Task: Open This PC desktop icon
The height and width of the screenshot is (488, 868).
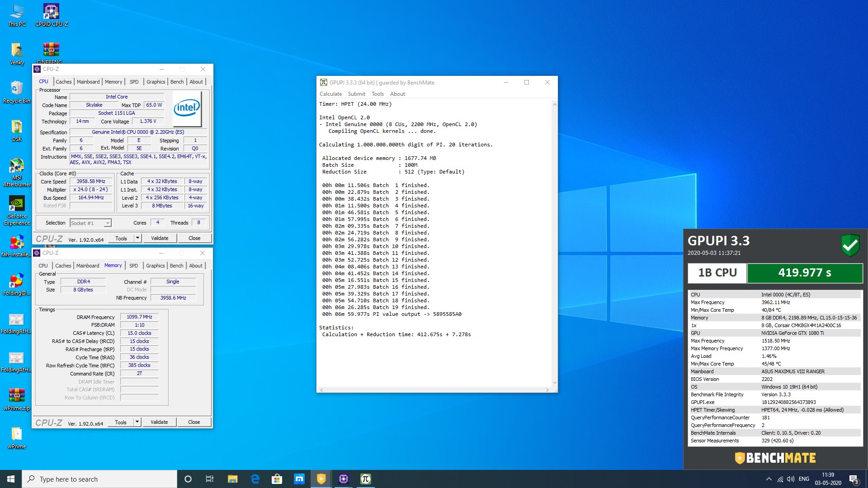Action: pyautogui.click(x=17, y=15)
